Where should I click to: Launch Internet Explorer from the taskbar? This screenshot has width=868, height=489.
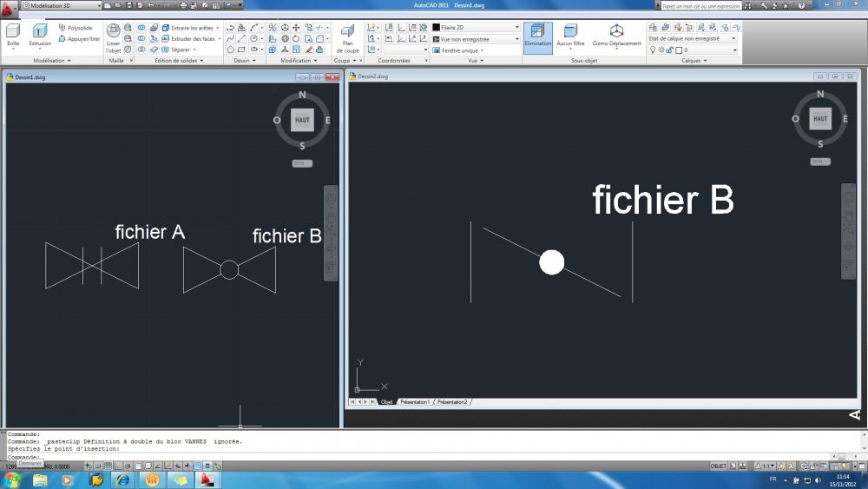coord(122,479)
